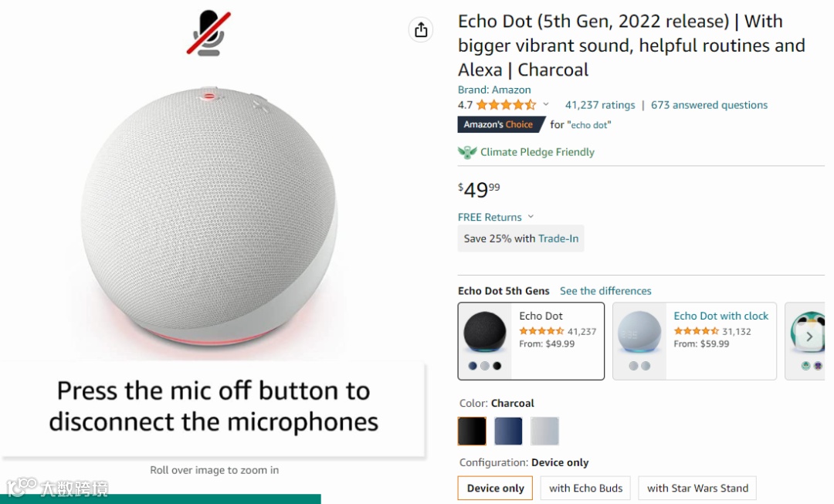The width and height of the screenshot is (834, 504).
Task: Expand the rating breakdown chevron after stars
Action: click(x=546, y=105)
